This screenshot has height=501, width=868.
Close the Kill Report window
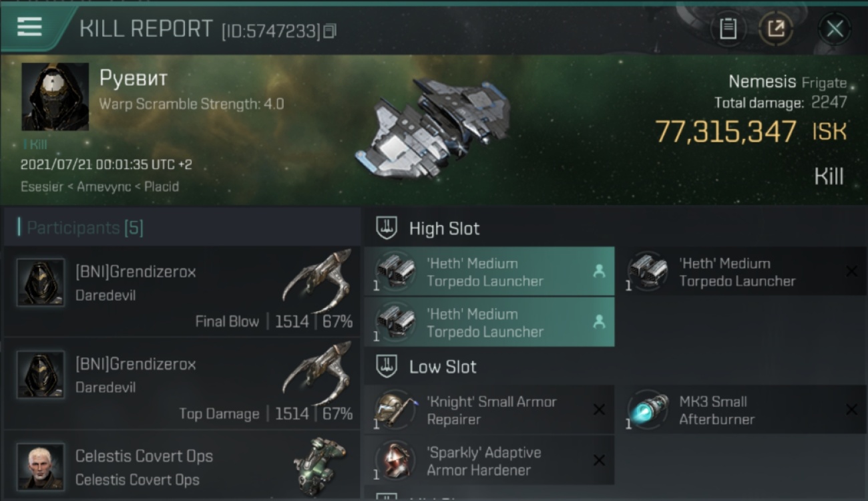click(834, 29)
